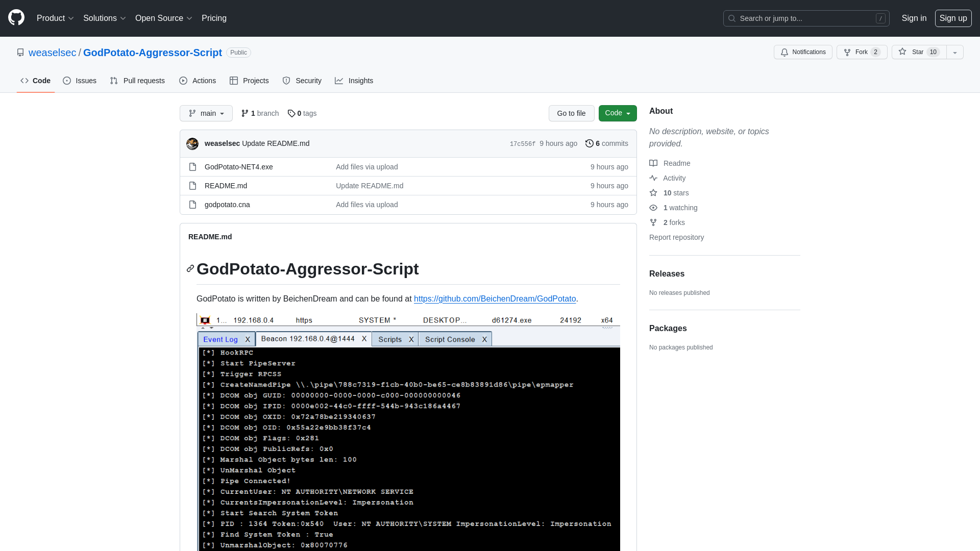Click Sign in
Image resolution: width=980 pixels, height=551 pixels.
tap(914, 18)
